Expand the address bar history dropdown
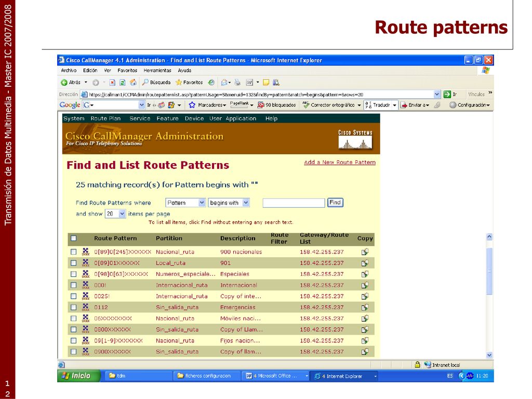Screen dimensions: 532x399 point(437,95)
